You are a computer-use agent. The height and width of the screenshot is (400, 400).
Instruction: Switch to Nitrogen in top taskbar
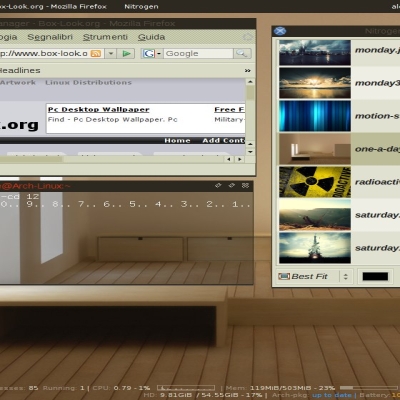tap(141, 6)
